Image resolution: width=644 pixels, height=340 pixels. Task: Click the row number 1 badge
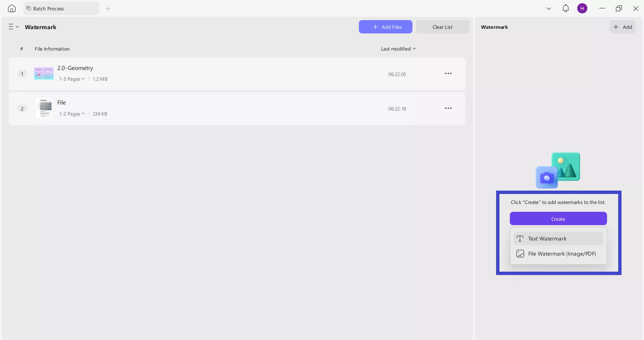click(x=22, y=74)
